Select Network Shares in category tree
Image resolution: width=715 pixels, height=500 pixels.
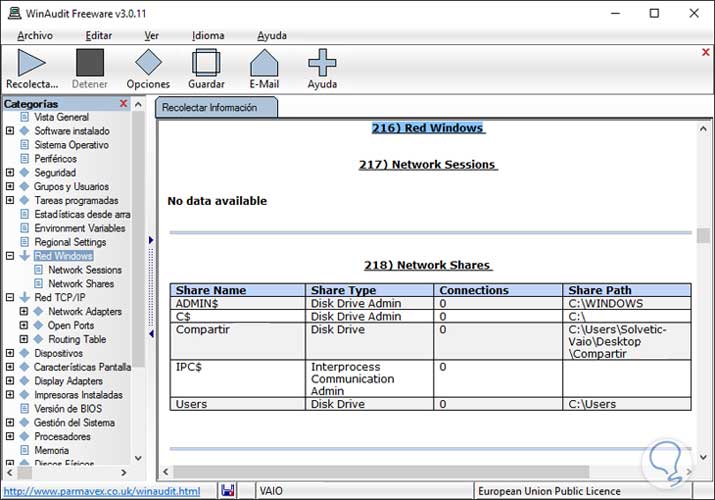click(81, 284)
